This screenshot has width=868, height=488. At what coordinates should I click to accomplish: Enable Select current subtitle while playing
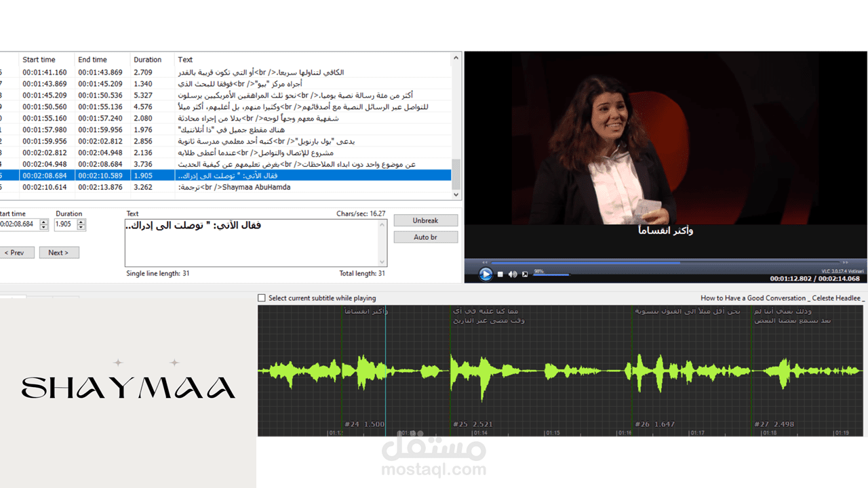(x=262, y=298)
